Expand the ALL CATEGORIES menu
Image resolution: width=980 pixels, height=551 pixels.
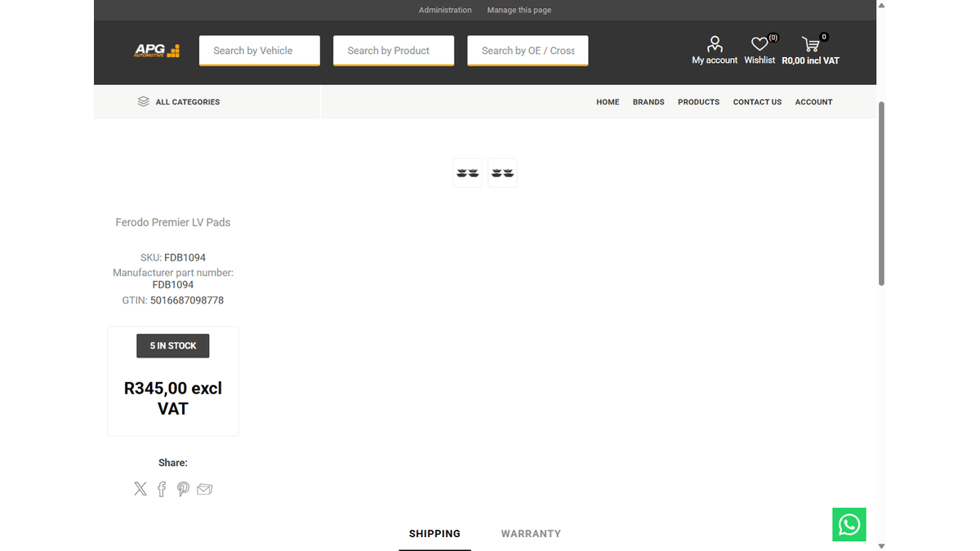(x=188, y=102)
